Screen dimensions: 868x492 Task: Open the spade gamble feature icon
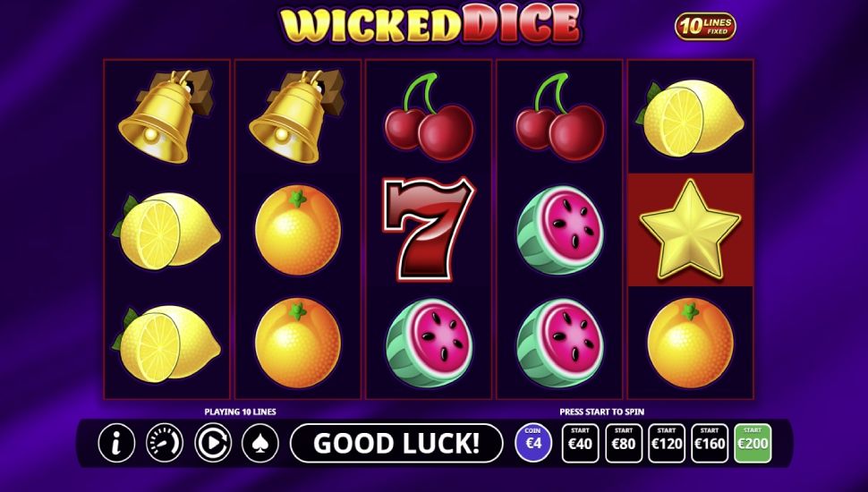pyautogui.click(x=260, y=443)
